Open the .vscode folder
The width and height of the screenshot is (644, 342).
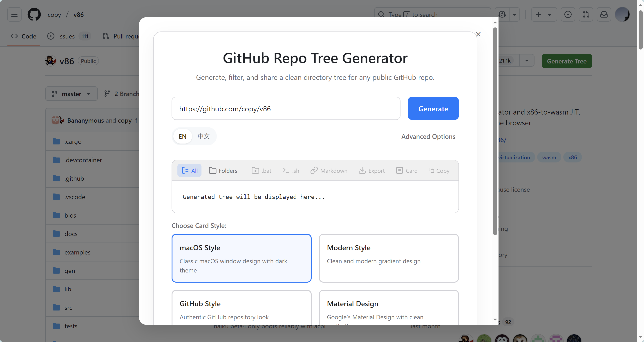pos(74,197)
